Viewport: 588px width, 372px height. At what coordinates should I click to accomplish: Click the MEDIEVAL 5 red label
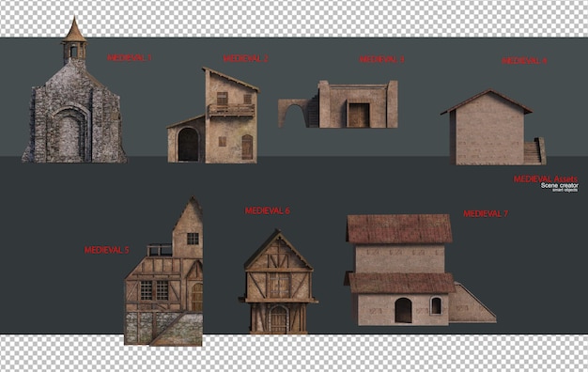click(x=106, y=250)
